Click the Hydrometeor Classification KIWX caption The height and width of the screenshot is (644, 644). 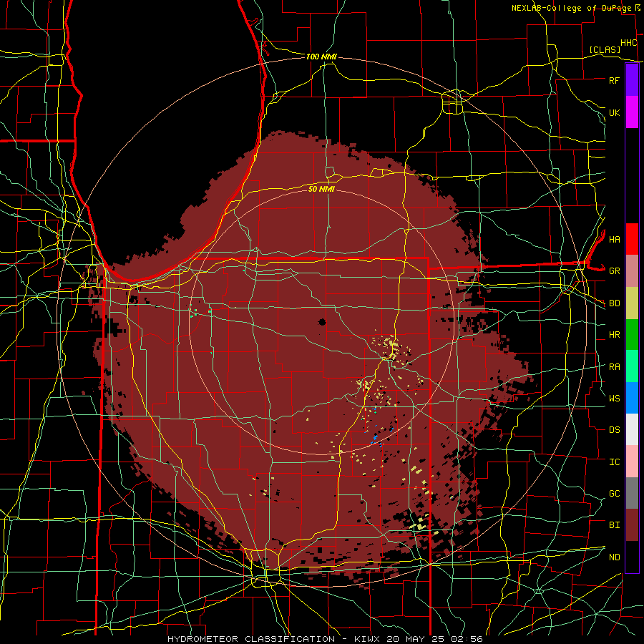coord(325,639)
